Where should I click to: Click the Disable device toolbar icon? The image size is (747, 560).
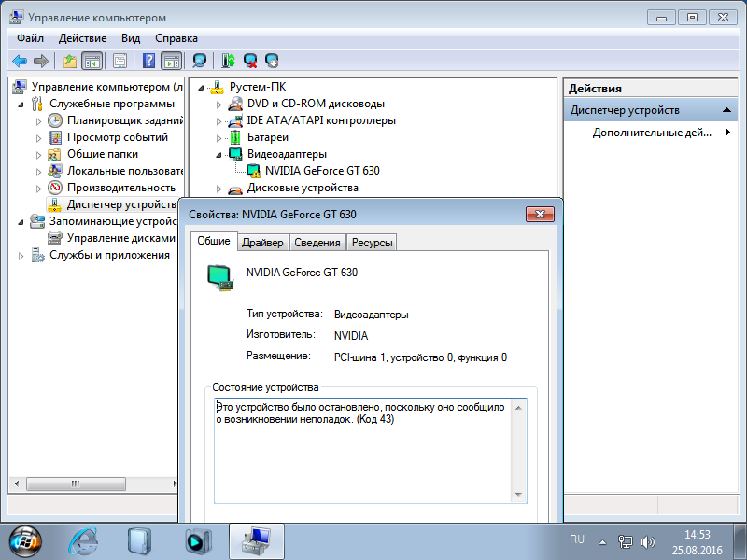(272, 61)
